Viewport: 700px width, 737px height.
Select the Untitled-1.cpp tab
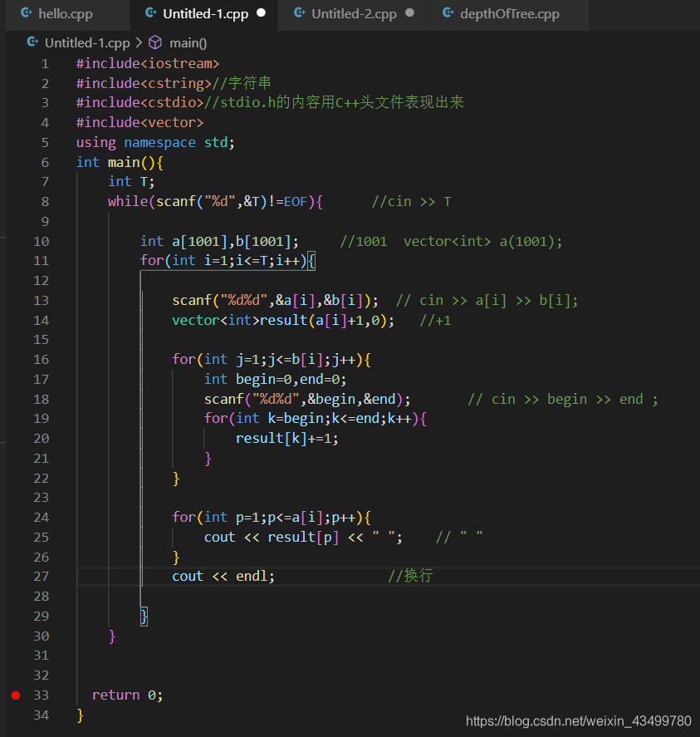click(205, 14)
